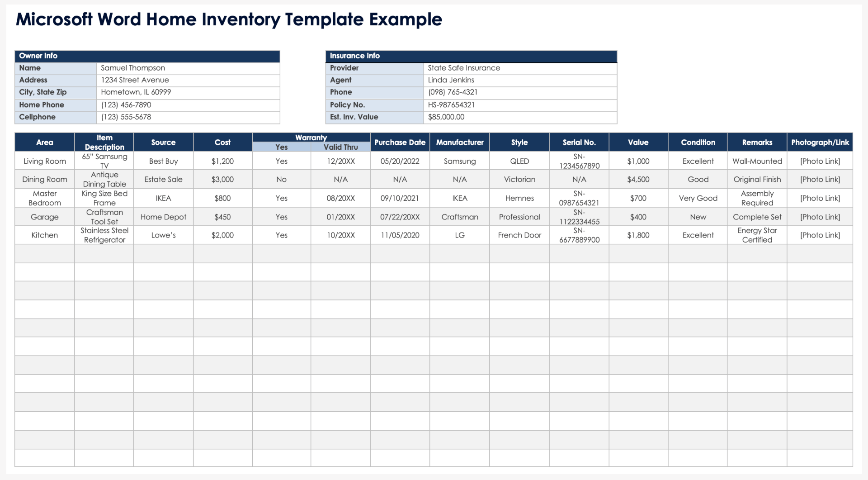Select the Warranty header cell
The width and height of the screenshot is (868, 480).
(311, 138)
